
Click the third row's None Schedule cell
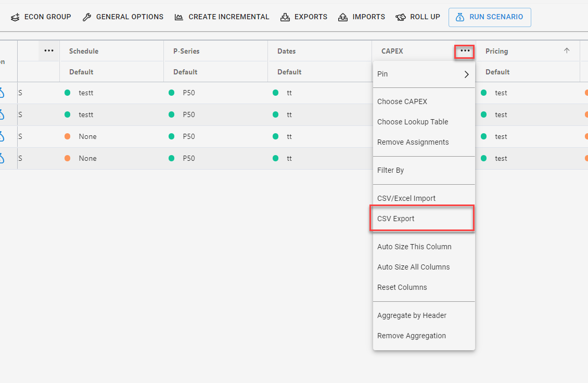coord(112,136)
